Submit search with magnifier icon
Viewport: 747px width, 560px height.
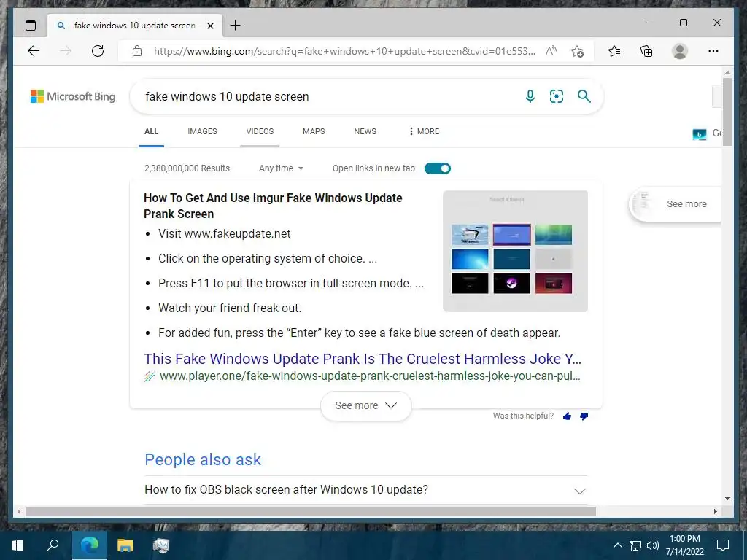click(x=584, y=96)
